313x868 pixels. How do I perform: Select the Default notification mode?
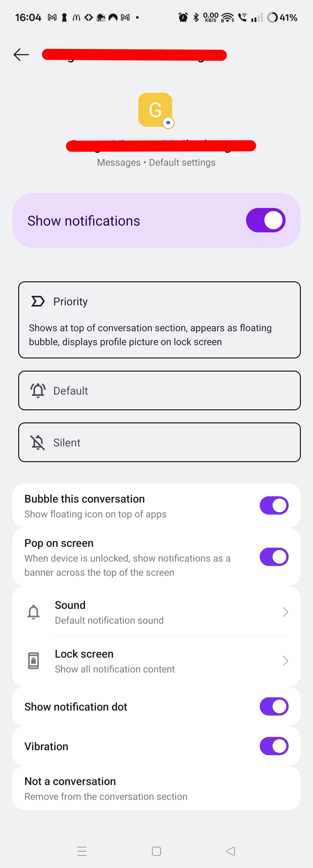[x=159, y=390]
